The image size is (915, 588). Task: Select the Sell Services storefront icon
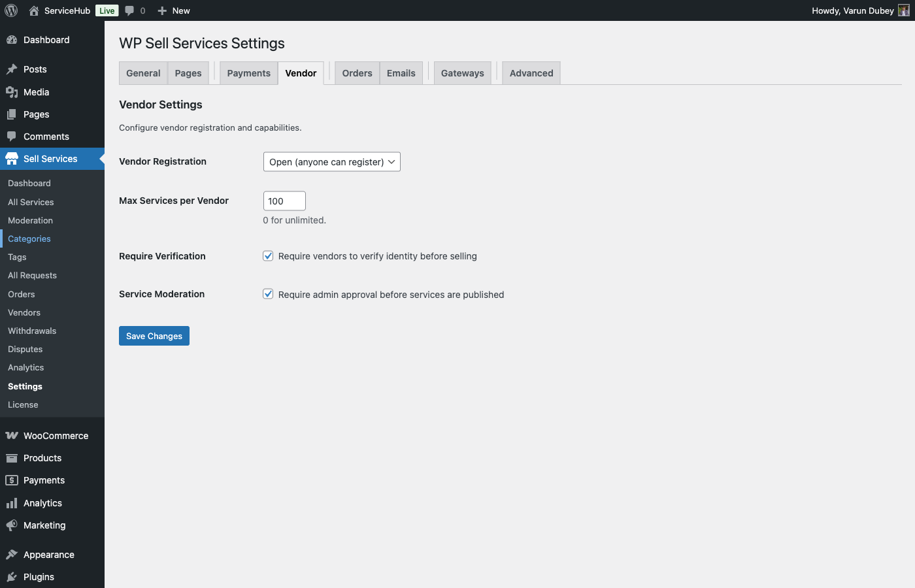[x=14, y=158]
